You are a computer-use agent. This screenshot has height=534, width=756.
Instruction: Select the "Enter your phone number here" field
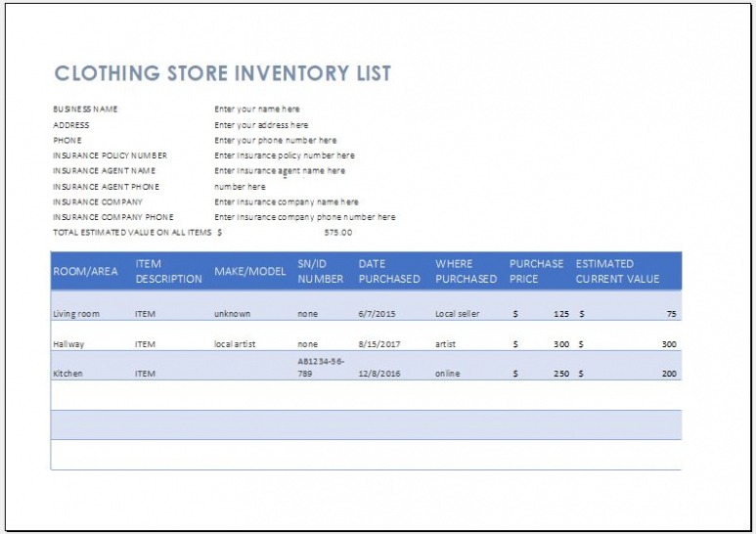275,140
